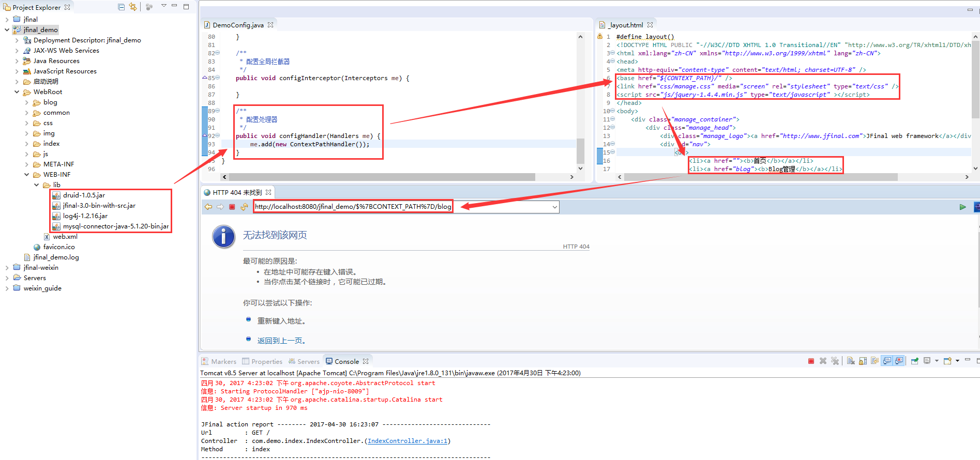Viewport: 980px width, 460px height.
Task: Remove all terminated launches in Console
Action: click(835, 361)
